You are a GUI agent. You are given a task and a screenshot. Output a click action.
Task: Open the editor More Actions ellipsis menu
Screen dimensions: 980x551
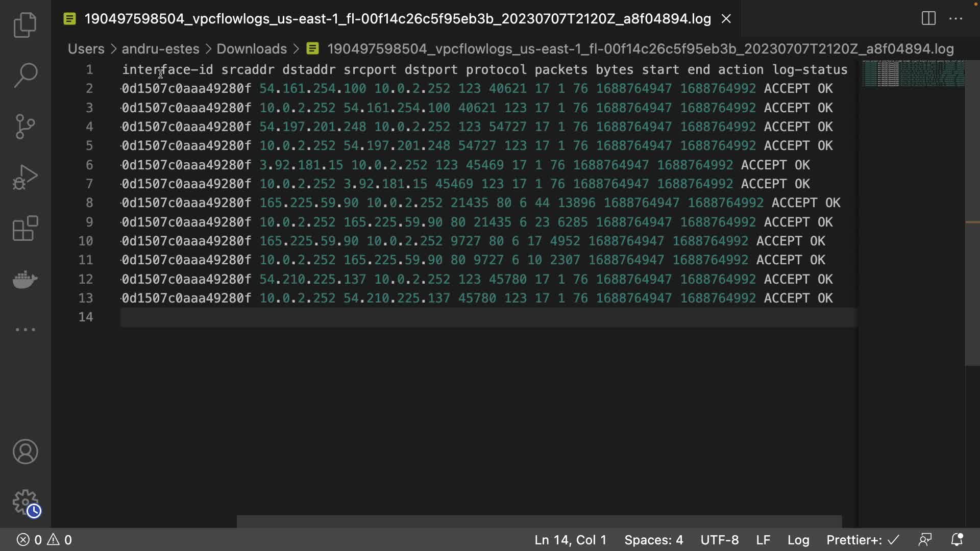(955, 19)
